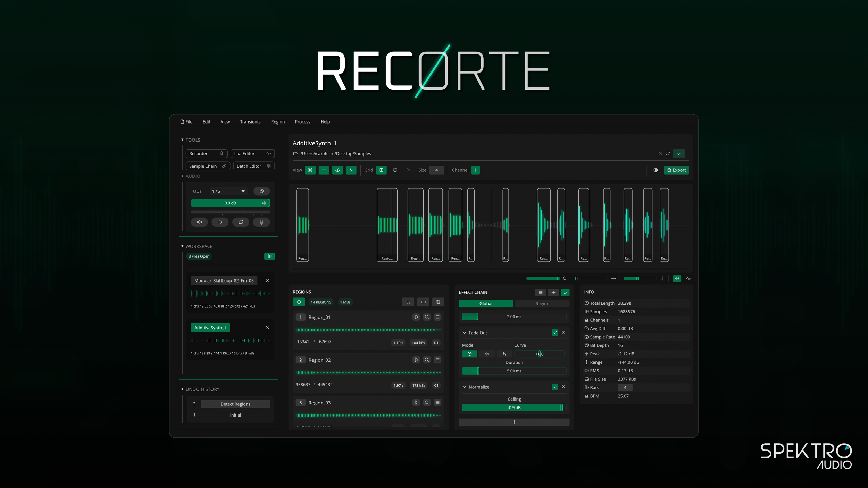The width and height of the screenshot is (868, 488).
Task: Open the Region menu
Action: coord(278,121)
